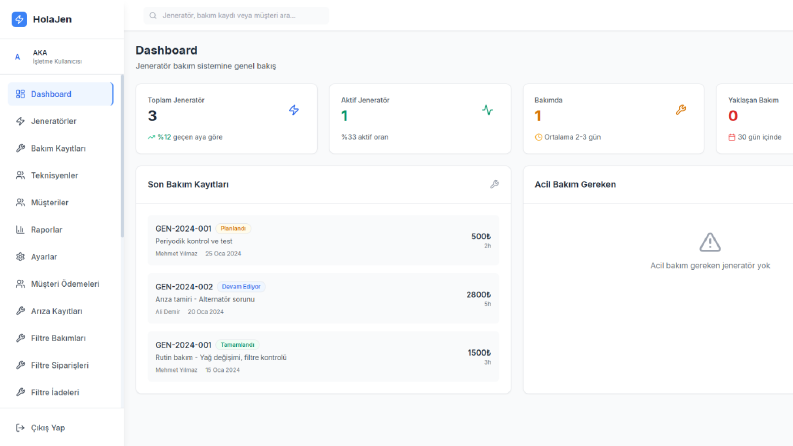
Task: Click the GEN-2024-002 record title
Action: point(184,287)
